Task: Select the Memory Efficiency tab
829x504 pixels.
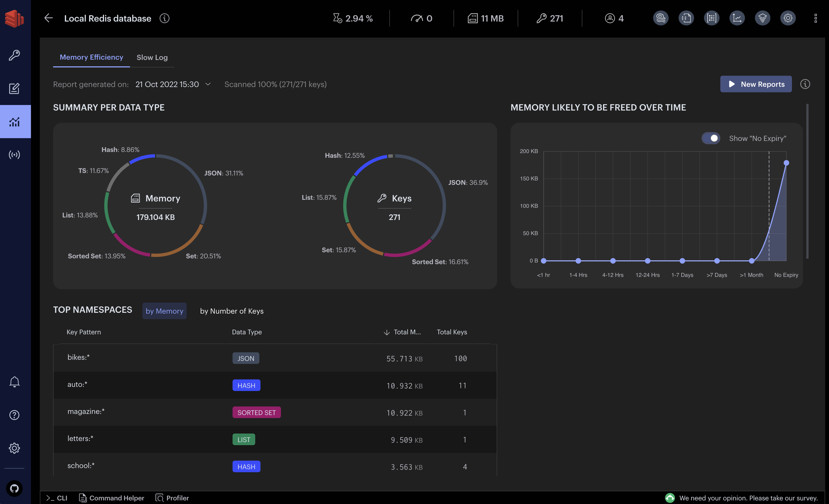Action: [x=91, y=57]
